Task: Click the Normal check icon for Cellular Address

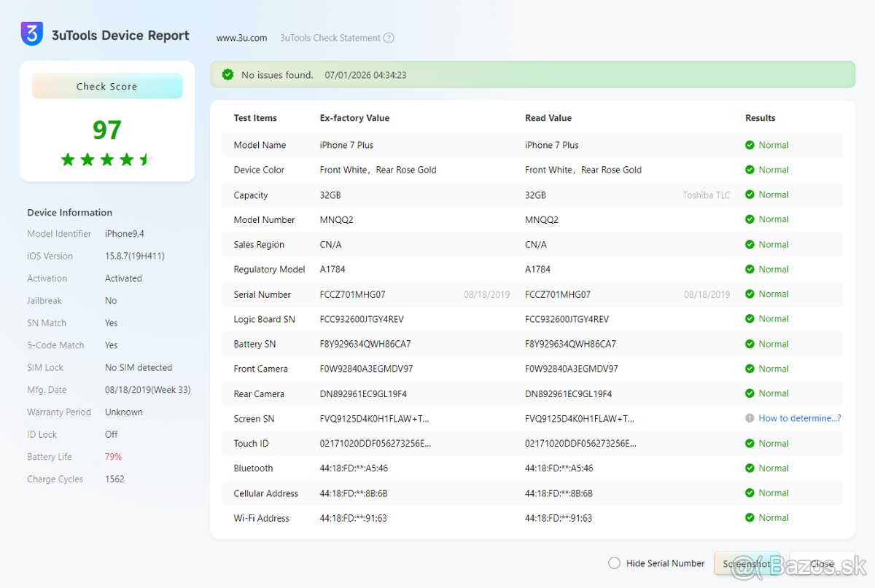Action: (750, 493)
